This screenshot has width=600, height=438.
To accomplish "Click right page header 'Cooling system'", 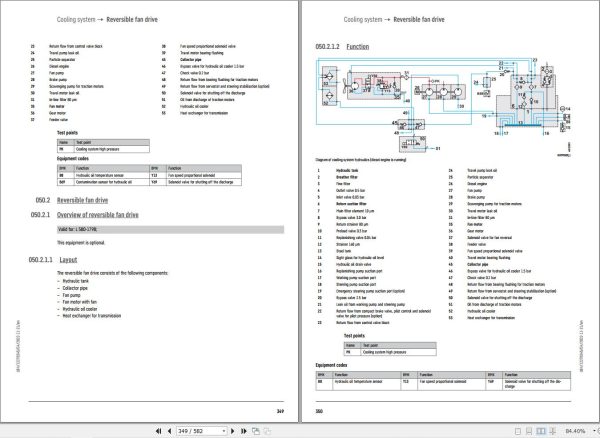I will (x=363, y=20).
